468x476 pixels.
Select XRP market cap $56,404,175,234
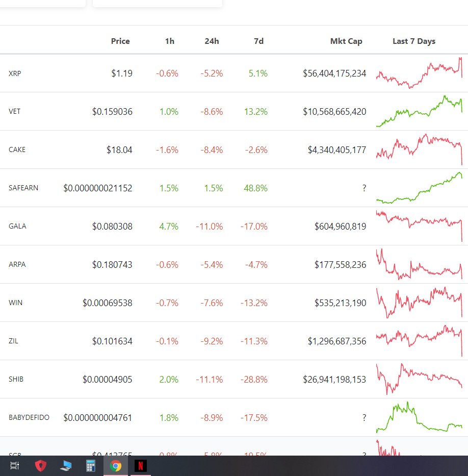(334, 73)
